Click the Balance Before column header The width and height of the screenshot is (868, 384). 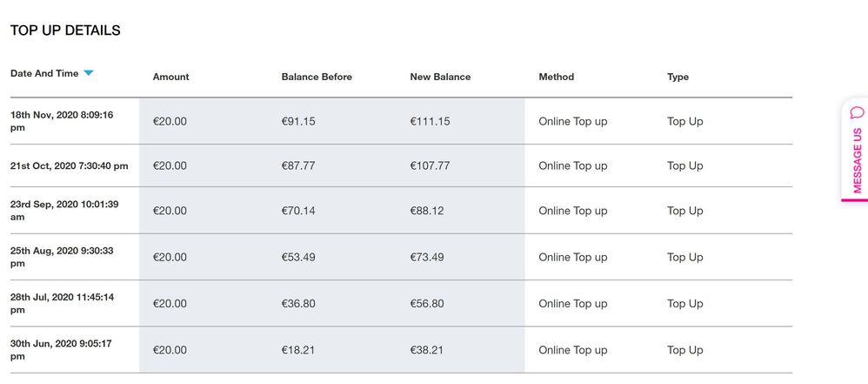click(317, 77)
